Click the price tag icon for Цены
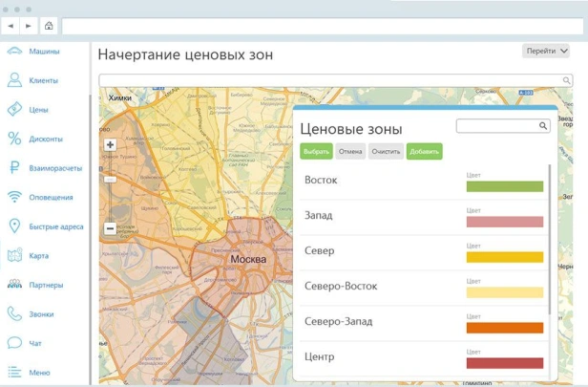 pos(14,110)
